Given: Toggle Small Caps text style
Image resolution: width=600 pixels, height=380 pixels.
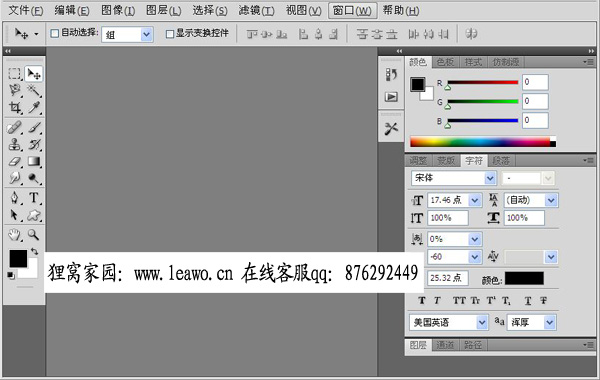Looking at the screenshot, I should 475,301.
